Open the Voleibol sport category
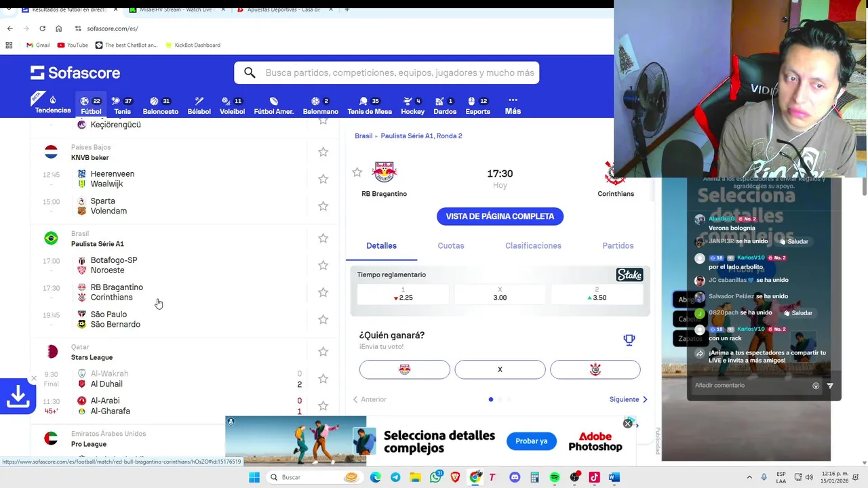 (232, 105)
